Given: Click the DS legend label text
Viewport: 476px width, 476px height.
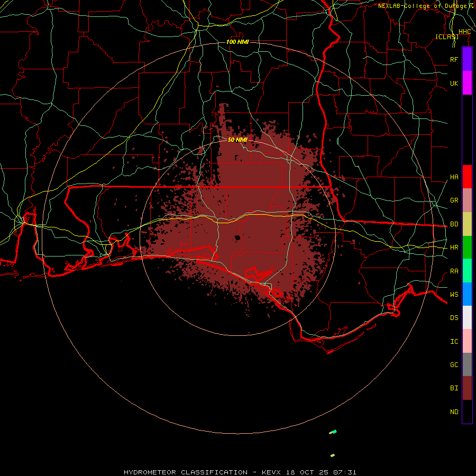Looking at the screenshot, I should [x=454, y=318].
